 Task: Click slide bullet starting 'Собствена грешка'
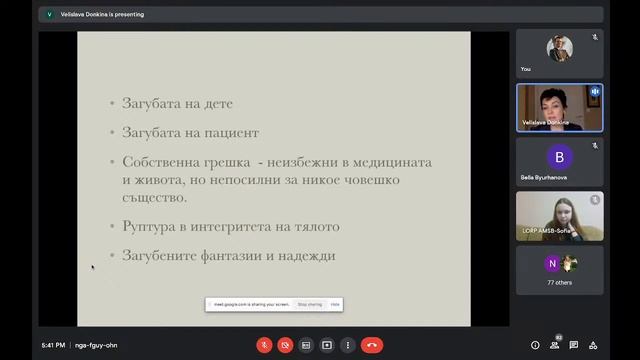pos(277,180)
